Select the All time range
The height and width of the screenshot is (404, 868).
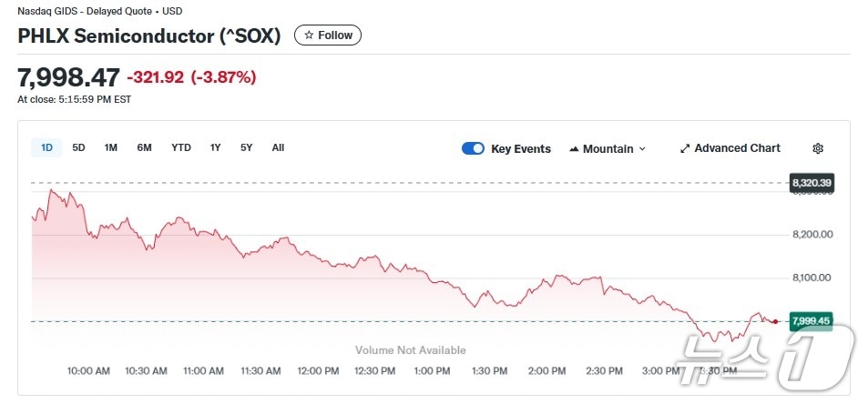(x=278, y=147)
